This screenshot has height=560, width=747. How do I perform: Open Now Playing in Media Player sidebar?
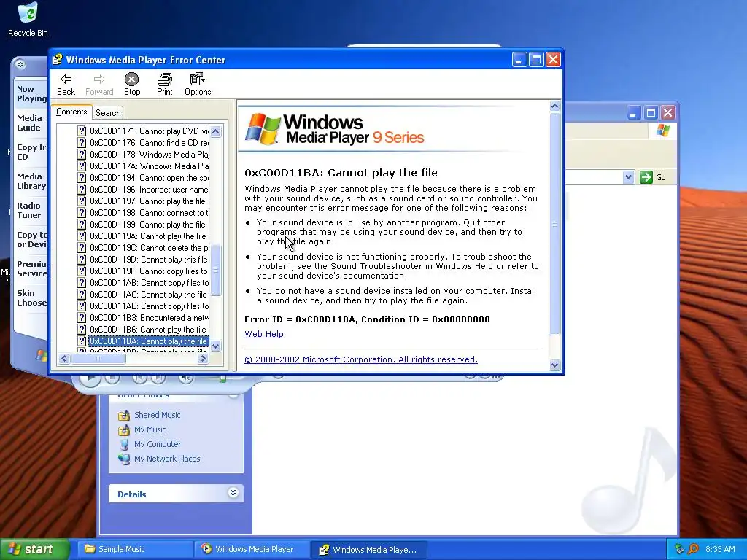pyautogui.click(x=31, y=94)
